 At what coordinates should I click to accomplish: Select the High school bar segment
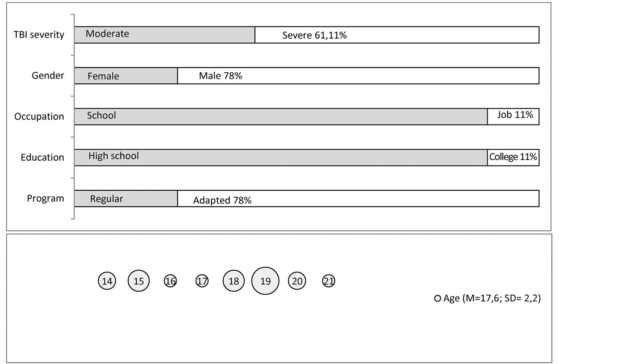coord(281,157)
